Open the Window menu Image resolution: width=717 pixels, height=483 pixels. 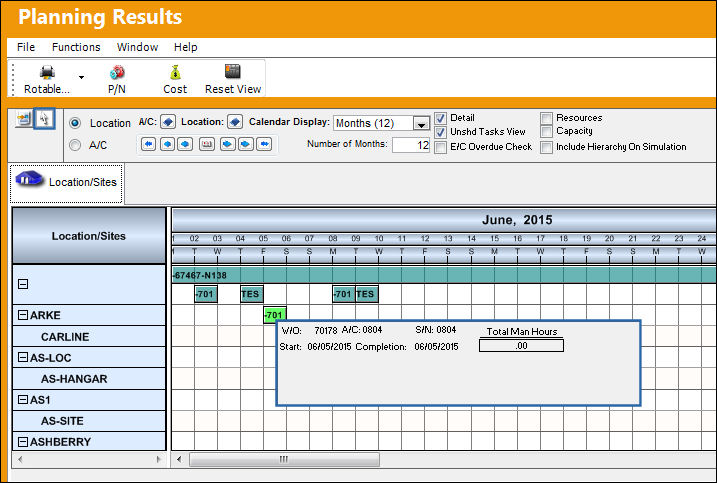point(137,47)
